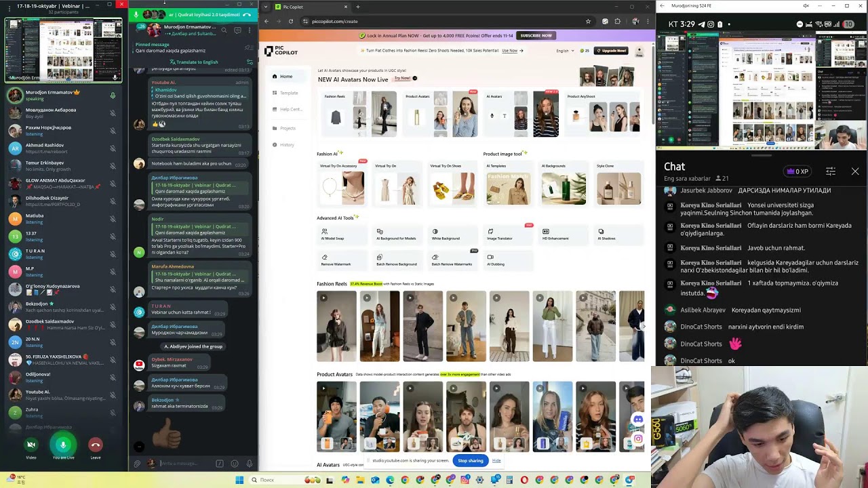The width and height of the screenshot is (868, 488).
Task: Open browser tab search dropdown
Action: coord(265,7)
